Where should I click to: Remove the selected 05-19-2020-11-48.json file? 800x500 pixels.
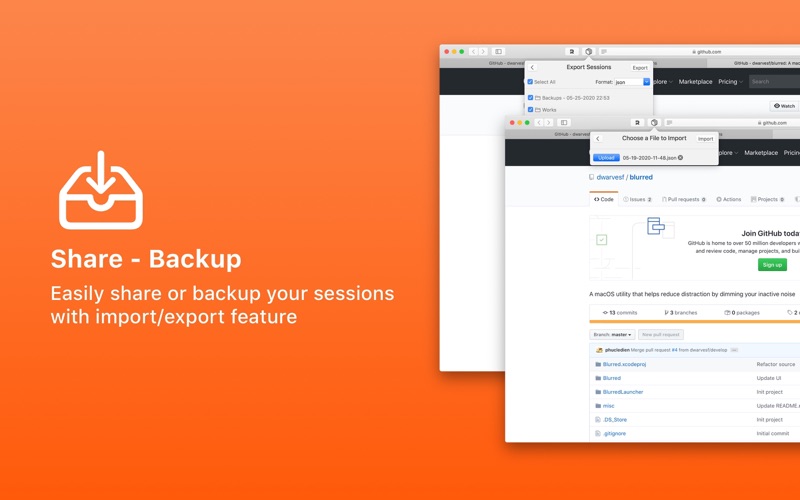click(x=680, y=158)
